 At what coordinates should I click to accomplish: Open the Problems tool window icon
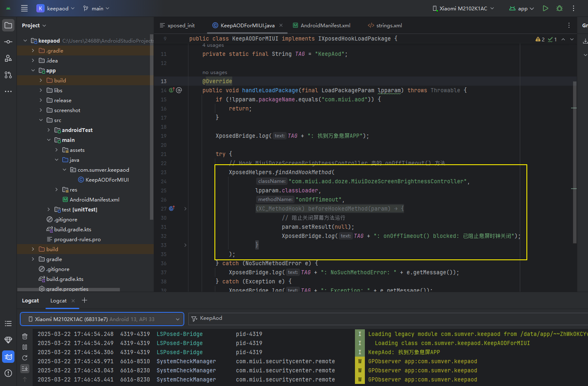[8, 373]
